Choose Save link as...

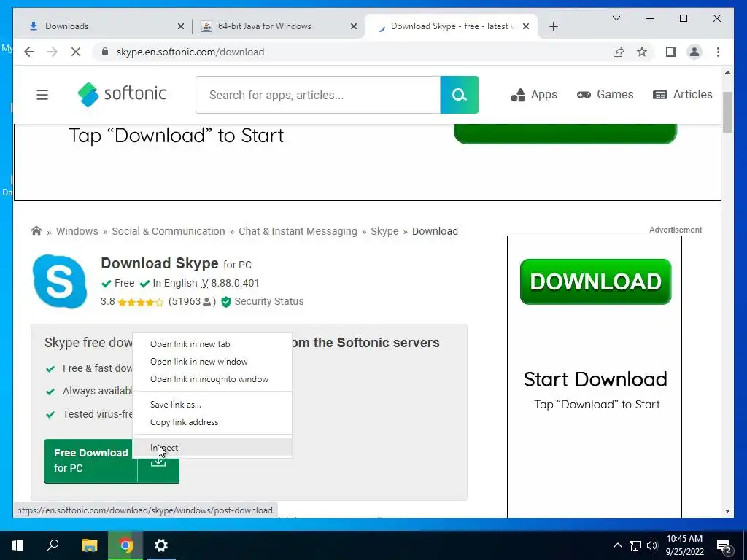click(x=212, y=404)
